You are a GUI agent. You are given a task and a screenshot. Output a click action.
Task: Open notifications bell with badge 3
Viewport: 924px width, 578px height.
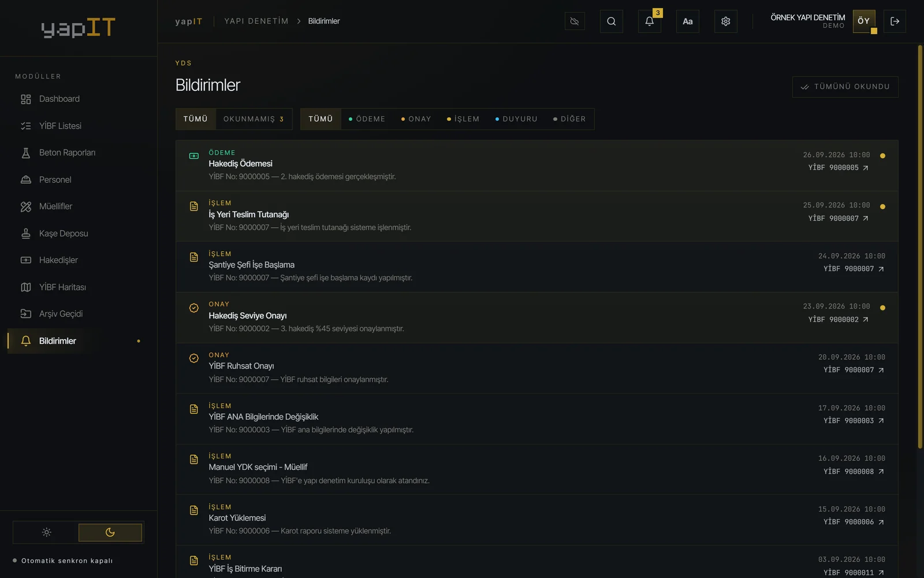tap(649, 21)
